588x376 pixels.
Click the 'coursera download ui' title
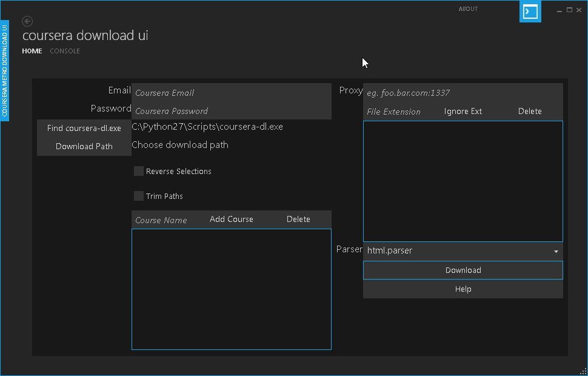click(x=85, y=35)
